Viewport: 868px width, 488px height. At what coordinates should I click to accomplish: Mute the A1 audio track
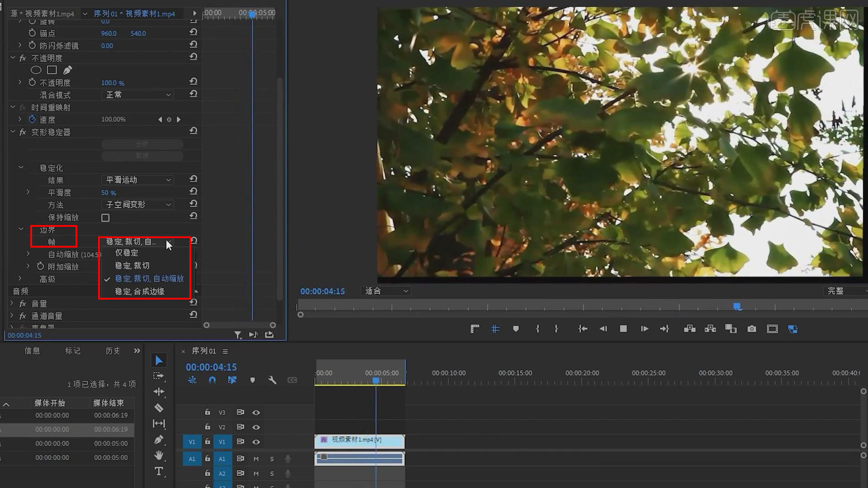[x=256, y=459]
